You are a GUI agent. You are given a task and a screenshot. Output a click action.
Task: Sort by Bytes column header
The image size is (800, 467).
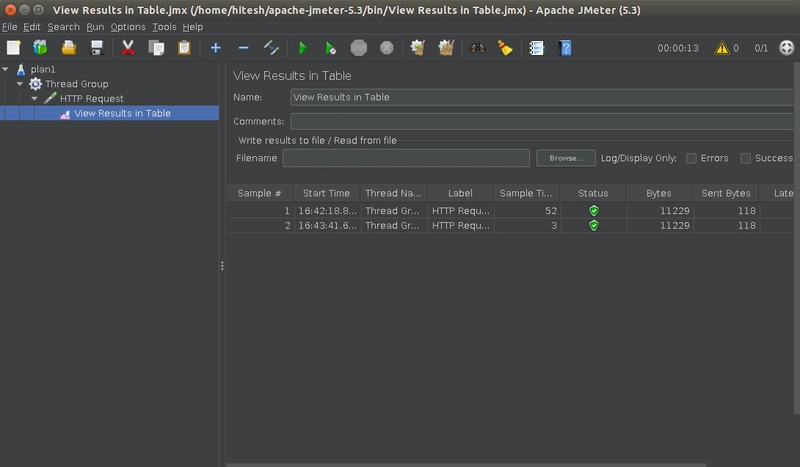[659, 193]
